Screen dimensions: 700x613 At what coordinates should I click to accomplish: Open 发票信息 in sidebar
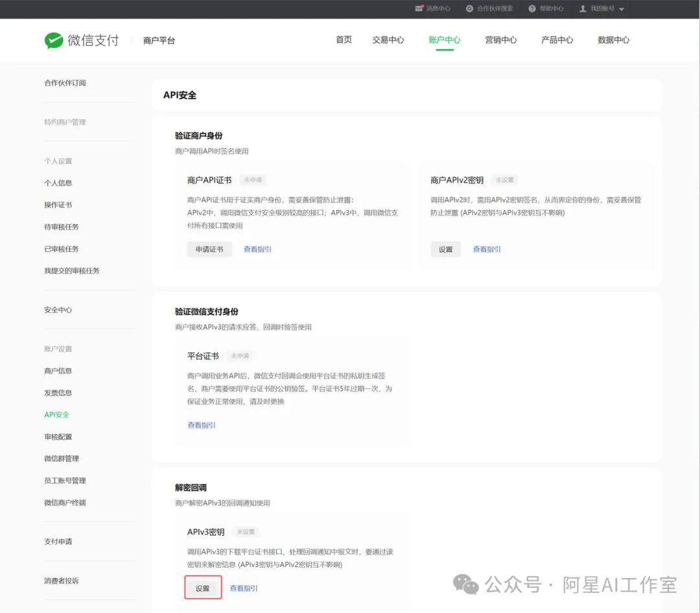pos(58,393)
